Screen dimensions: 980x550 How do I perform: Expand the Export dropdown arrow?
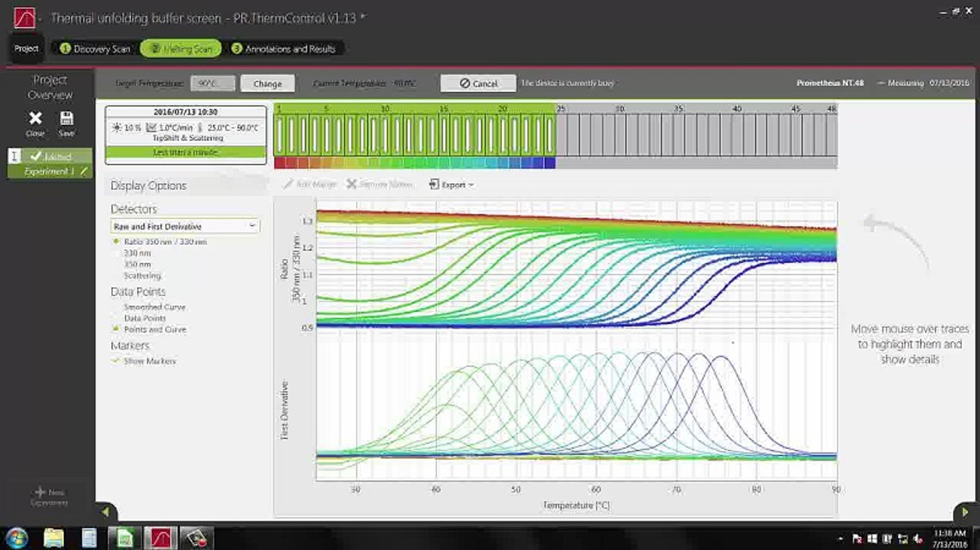point(471,185)
